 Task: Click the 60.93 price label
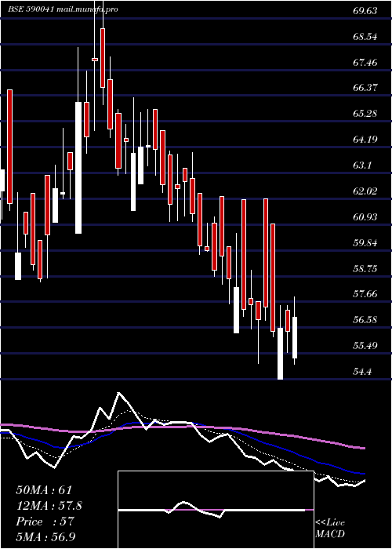[365, 216]
